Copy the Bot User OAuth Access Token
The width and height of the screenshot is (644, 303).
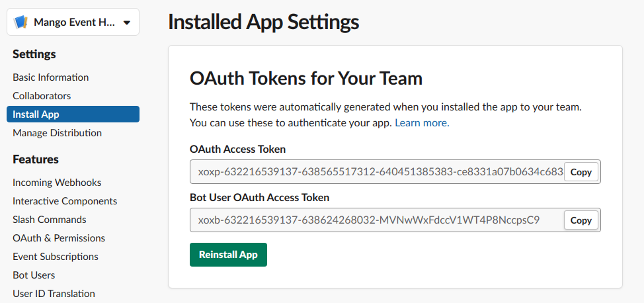pyautogui.click(x=581, y=220)
